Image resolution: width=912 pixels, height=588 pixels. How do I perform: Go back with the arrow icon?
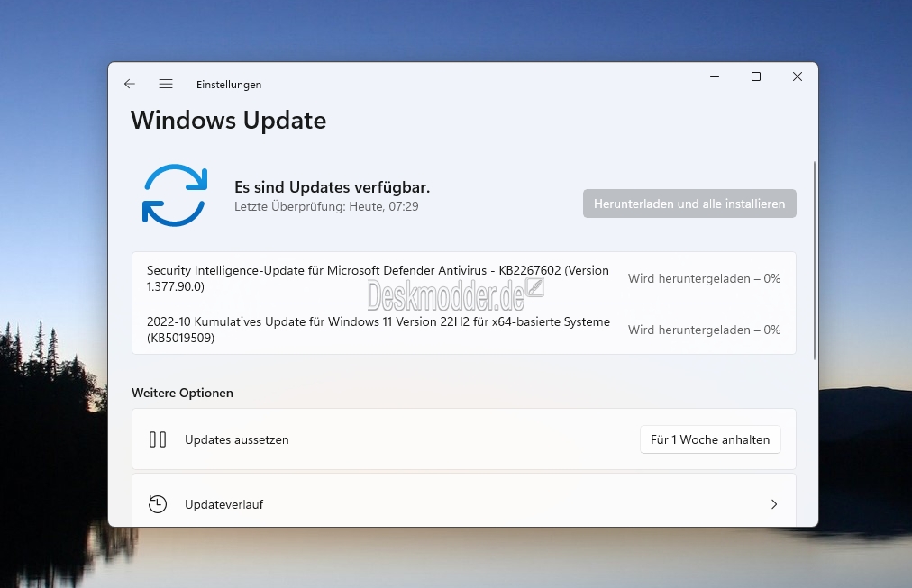[130, 85]
